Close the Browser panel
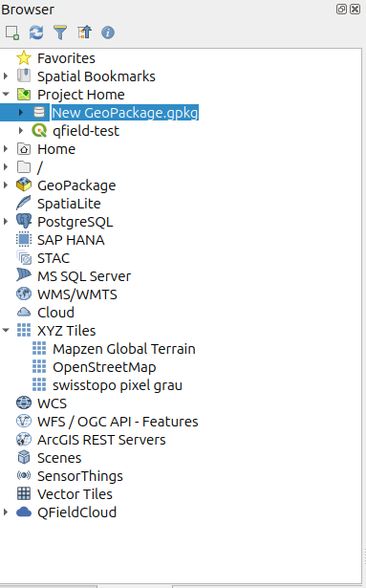The width and height of the screenshot is (366, 588). pyautogui.click(x=355, y=9)
